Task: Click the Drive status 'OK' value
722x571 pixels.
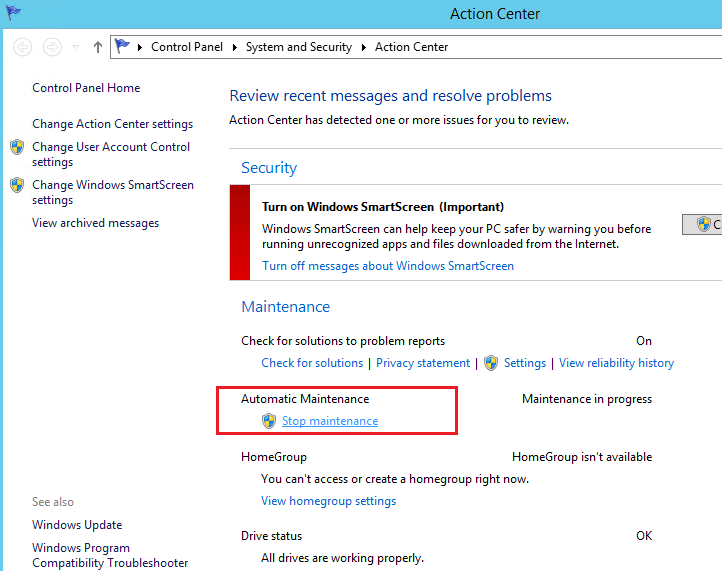Action: (644, 536)
